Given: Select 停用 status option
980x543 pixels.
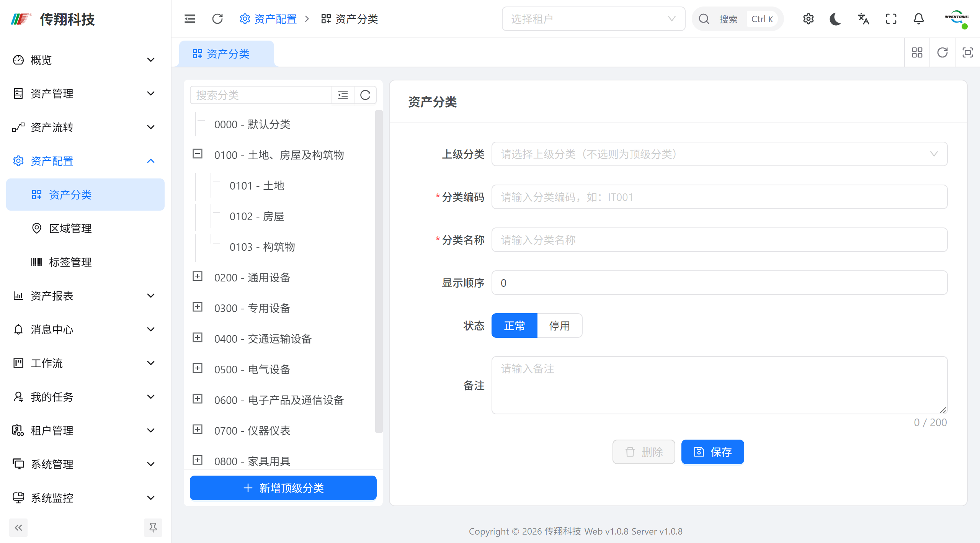Looking at the screenshot, I should click(x=560, y=325).
